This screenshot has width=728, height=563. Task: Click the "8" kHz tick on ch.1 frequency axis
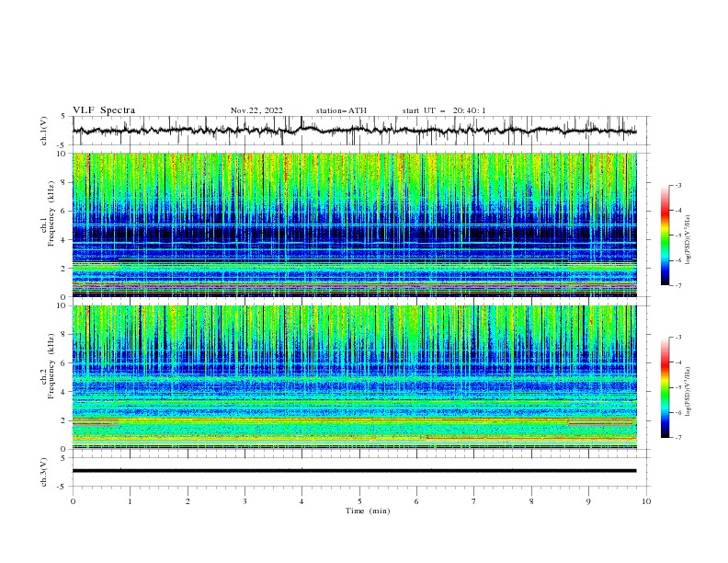(64, 182)
